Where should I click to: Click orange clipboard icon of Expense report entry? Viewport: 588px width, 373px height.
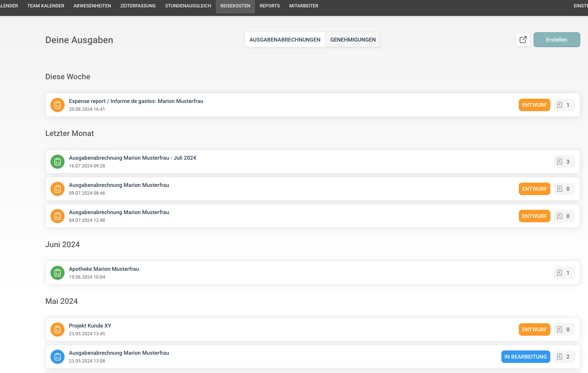tap(58, 105)
